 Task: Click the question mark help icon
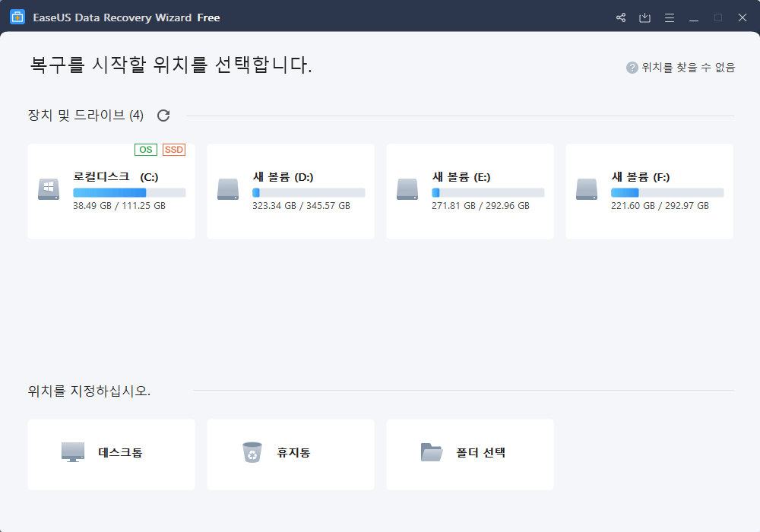pos(632,68)
